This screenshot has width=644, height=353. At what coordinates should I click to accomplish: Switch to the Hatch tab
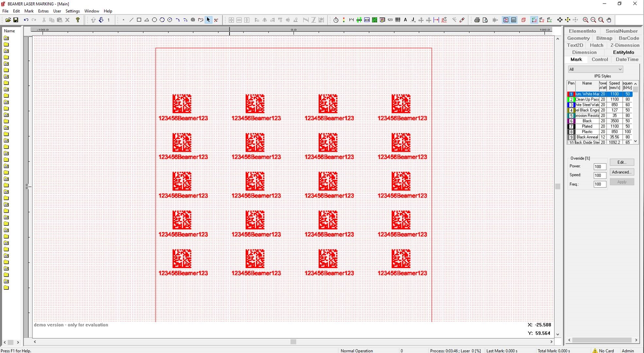point(596,45)
